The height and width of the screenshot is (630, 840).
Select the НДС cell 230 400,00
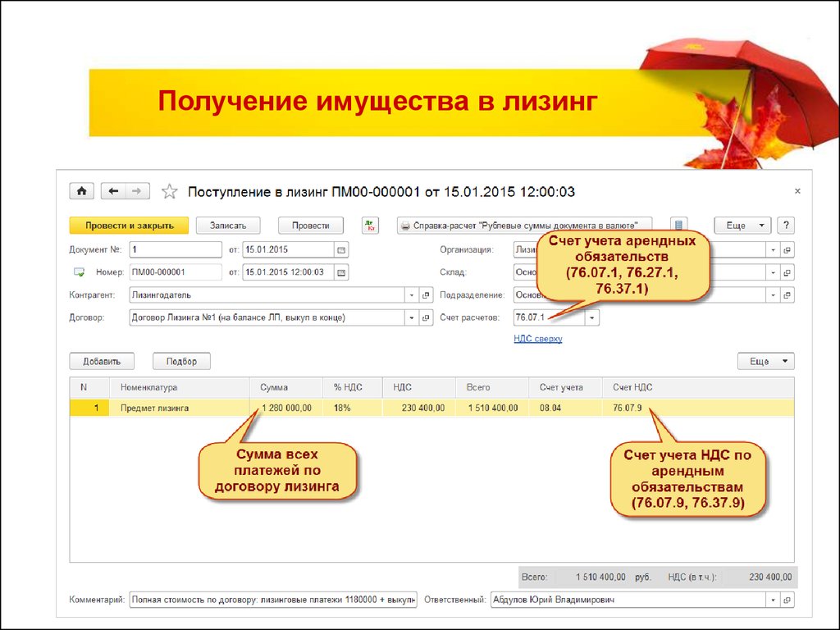coord(419,408)
